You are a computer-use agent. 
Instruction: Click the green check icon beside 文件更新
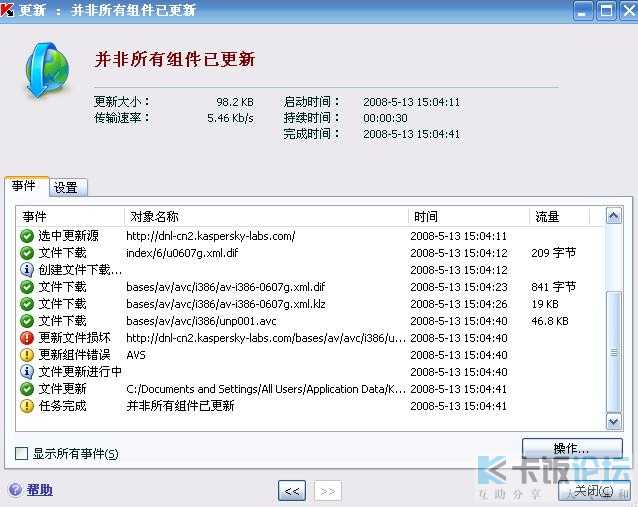tap(27, 389)
